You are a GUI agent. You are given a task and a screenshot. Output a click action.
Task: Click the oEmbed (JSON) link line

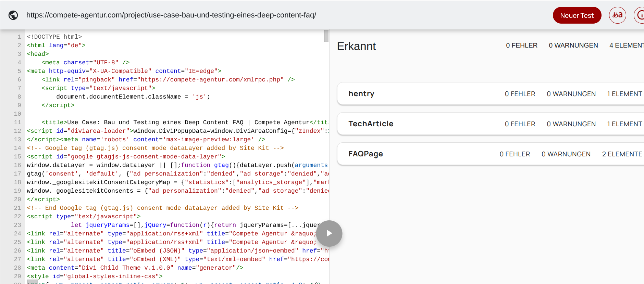[178, 250]
